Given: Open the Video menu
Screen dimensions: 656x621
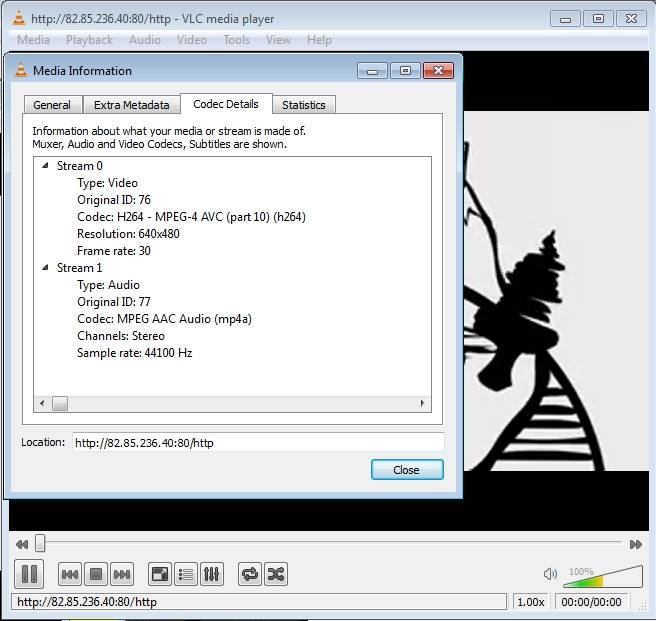Looking at the screenshot, I should coord(192,40).
